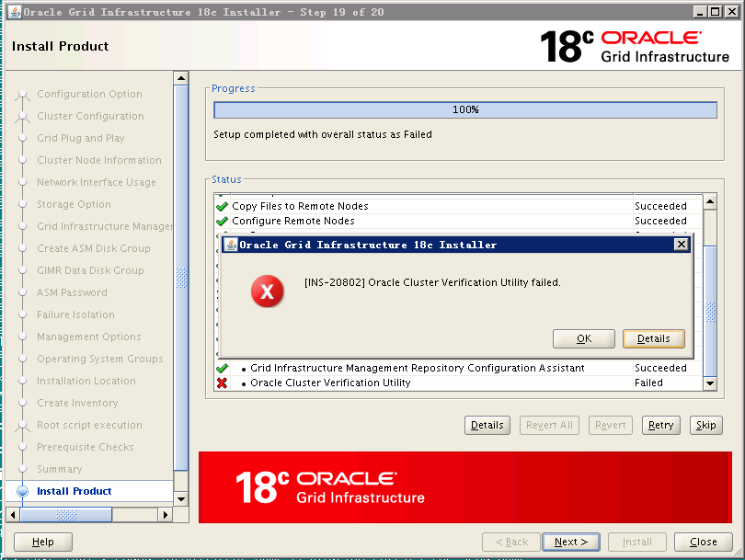Click sidebar horizontal scroll right arrow
The width and height of the screenshot is (745, 560).
point(165,515)
